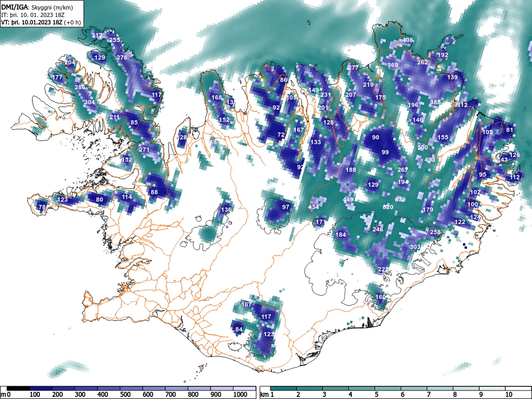The height and width of the screenshot is (399, 532).
Task: Click the lightest lavender swatch after 1000 m
Action: 245,388
